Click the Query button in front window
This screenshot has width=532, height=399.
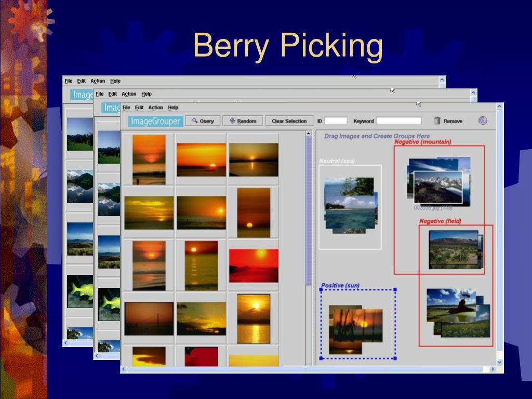(x=203, y=121)
